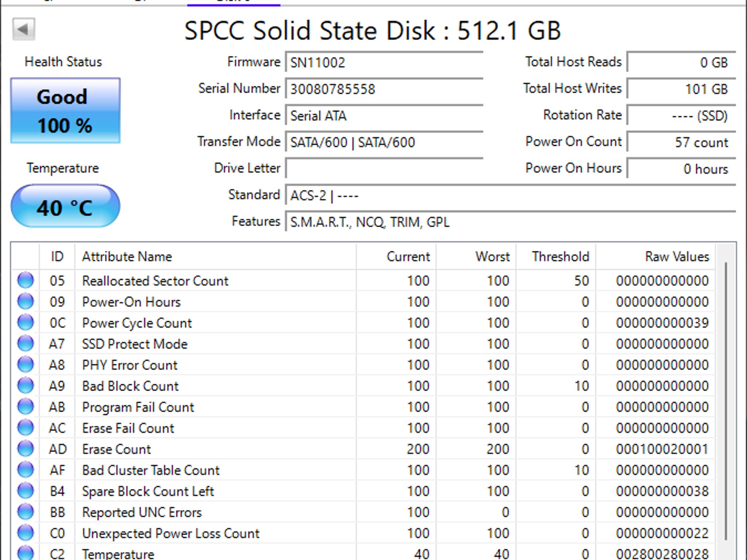This screenshot has width=747, height=560.
Task: Click the Standard field showing ACS-2
Action: 510,195
